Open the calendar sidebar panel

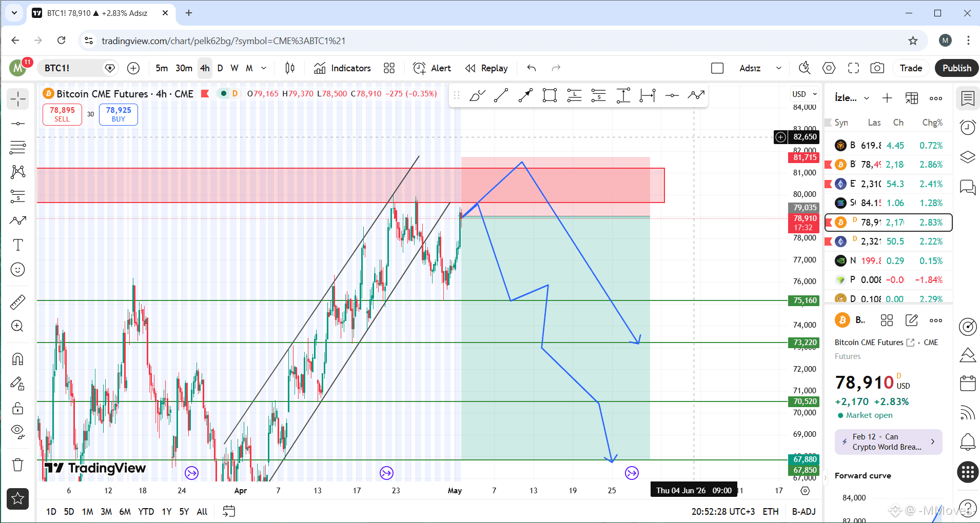pos(968,383)
